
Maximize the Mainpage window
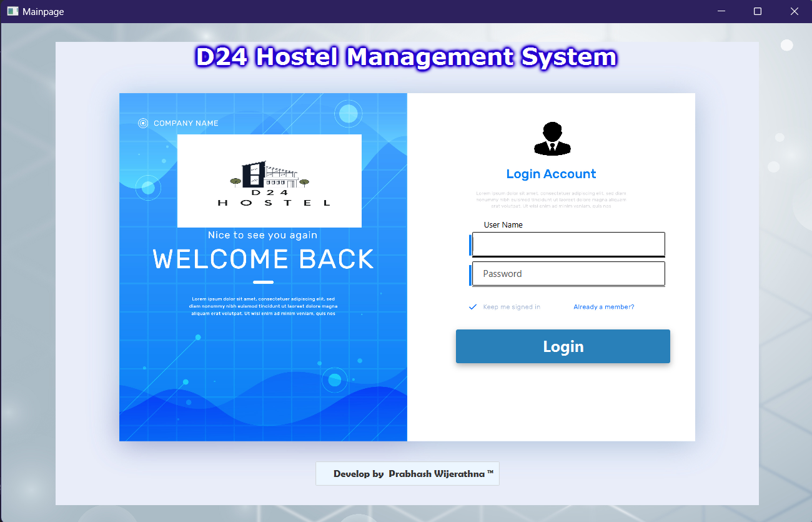[x=758, y=11]
